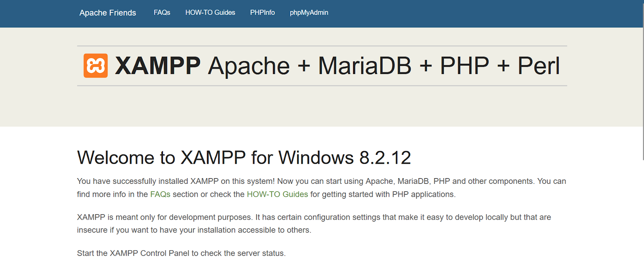Open the Apache Friends home link
The width and height of the screenshot is (644, 263).
[x=107, y=13]
